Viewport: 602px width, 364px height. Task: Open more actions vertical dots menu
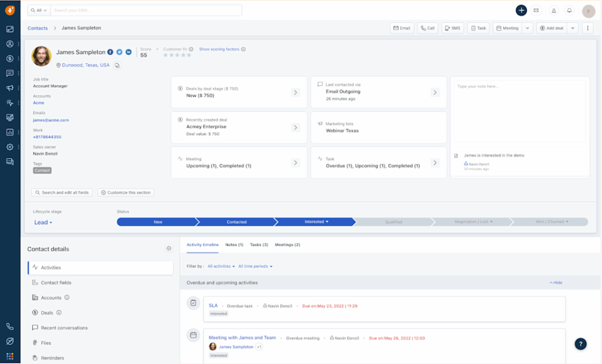coord(587,28)
